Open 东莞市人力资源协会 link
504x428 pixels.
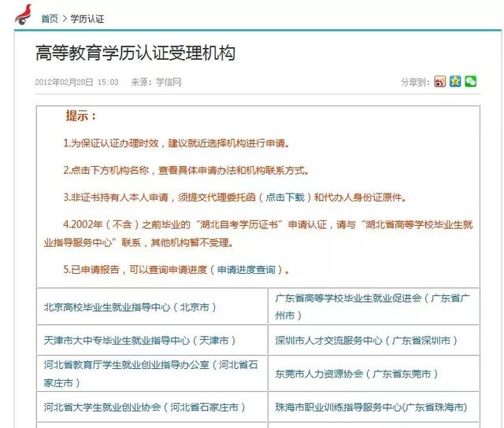tap(357, 374)
